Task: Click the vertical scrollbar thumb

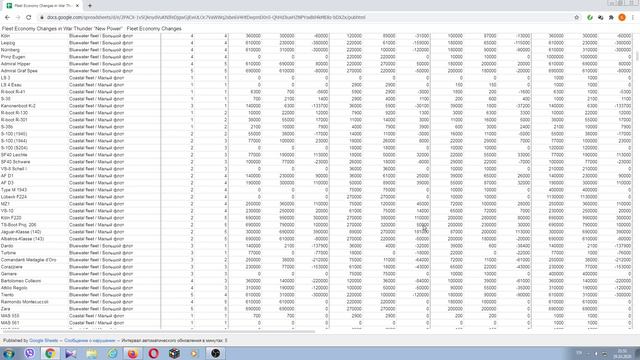Action: point(637,56)
